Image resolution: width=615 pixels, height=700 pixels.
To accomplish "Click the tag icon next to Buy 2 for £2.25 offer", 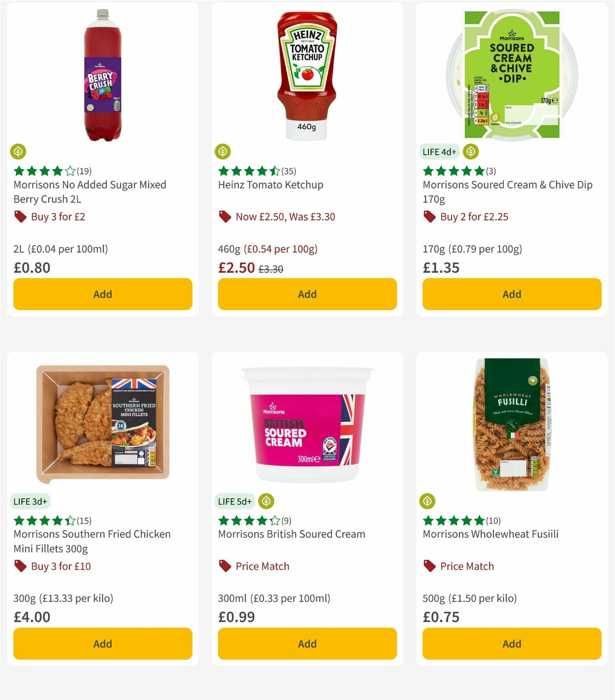I will [429, 217].
